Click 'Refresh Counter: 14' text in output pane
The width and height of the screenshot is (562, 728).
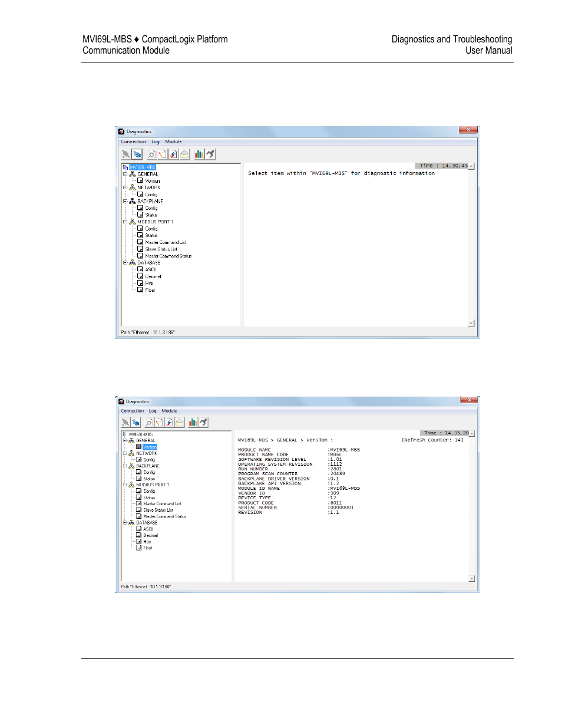pyautogui.click(x=432, y=440)
